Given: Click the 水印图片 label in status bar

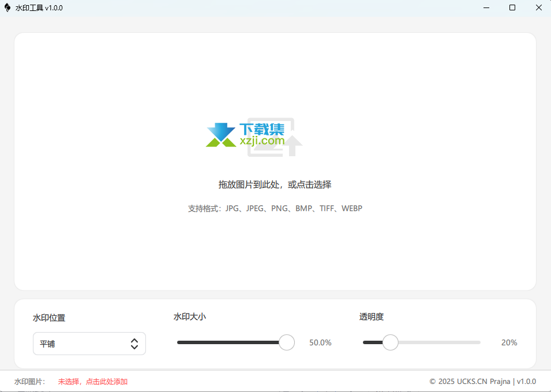Looking at the screenshot, I should click(x=30, y=382).
